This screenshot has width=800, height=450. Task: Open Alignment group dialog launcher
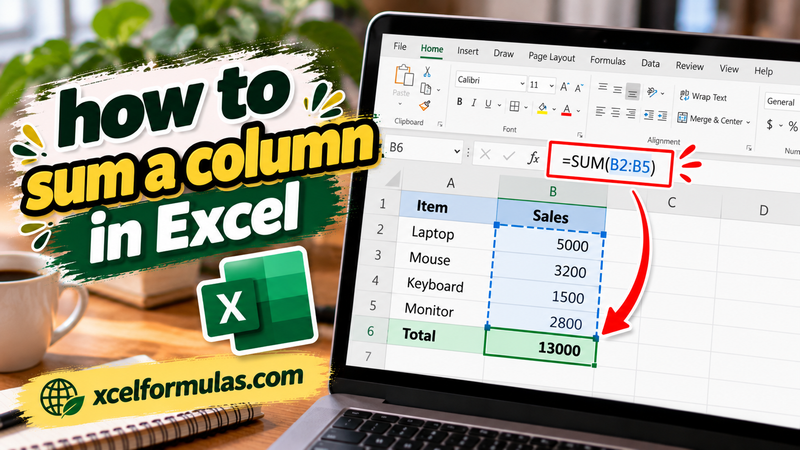pyautogui.click(x=748, y=148)
